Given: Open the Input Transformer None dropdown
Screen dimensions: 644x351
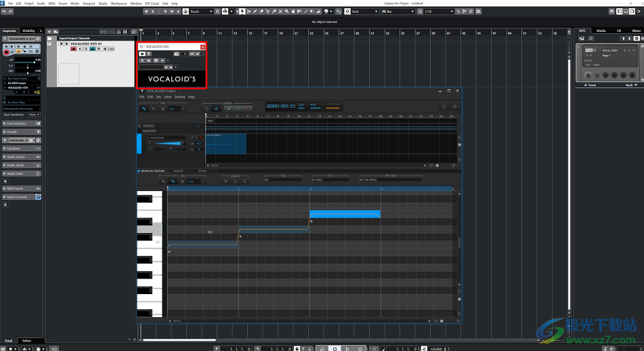Looking at the screenshot, I should [x=34, y=115].
